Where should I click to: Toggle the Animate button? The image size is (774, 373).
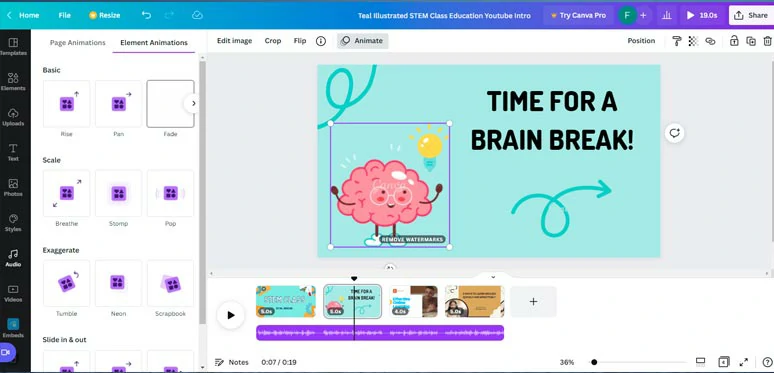362,41
